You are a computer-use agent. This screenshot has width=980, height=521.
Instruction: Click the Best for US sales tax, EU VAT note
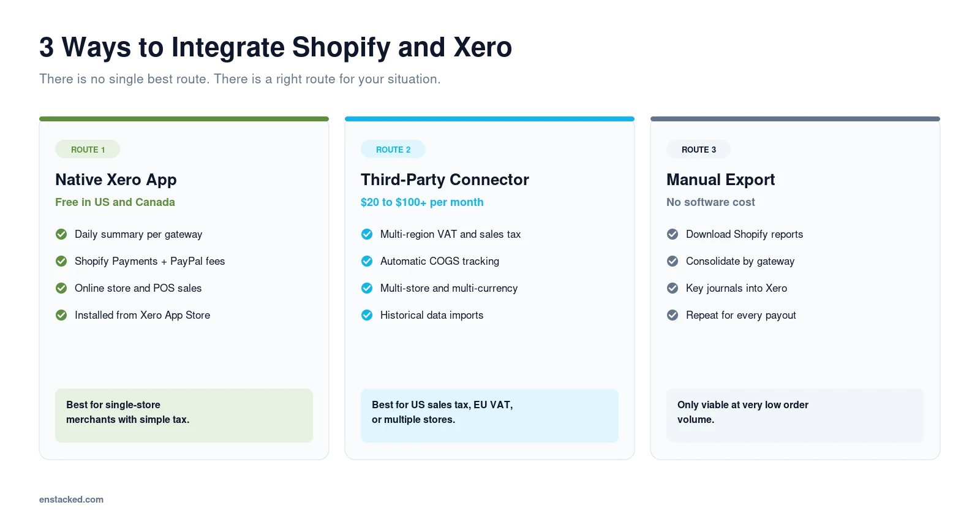[489, 416]
